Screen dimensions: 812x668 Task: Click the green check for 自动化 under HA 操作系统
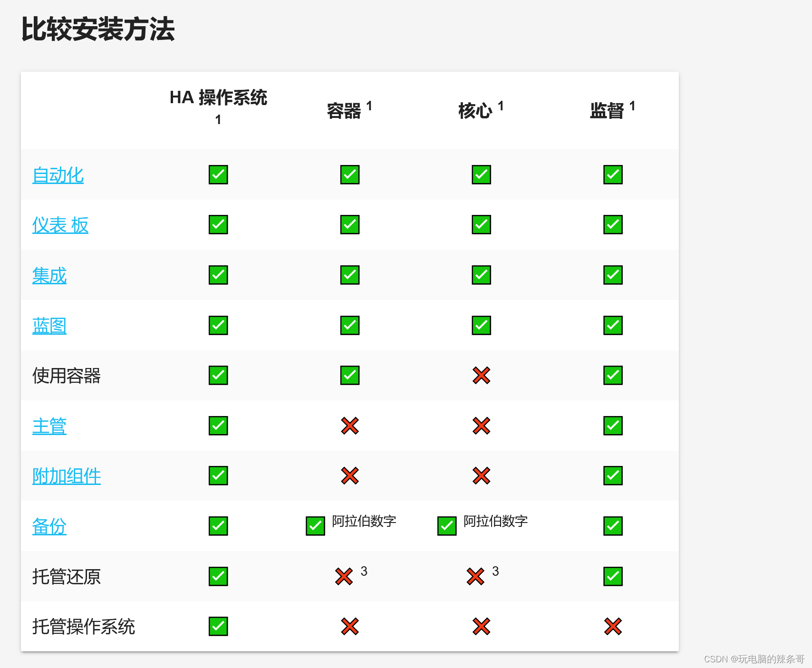pos(218,174)
